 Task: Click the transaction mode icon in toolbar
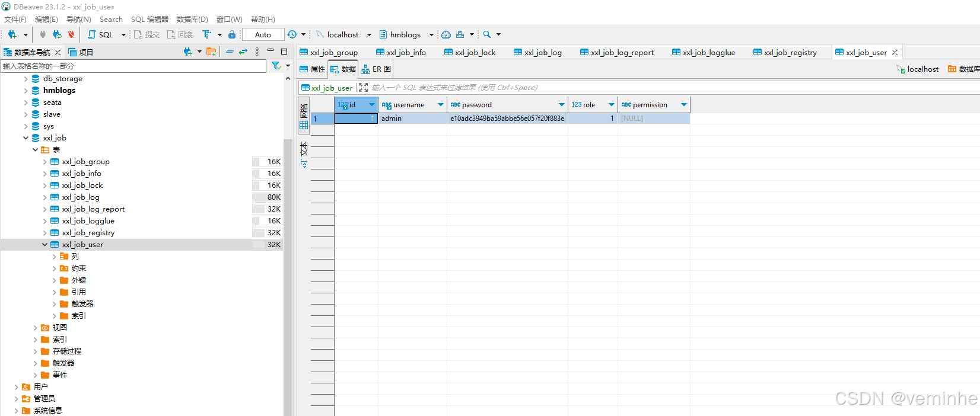206,34
